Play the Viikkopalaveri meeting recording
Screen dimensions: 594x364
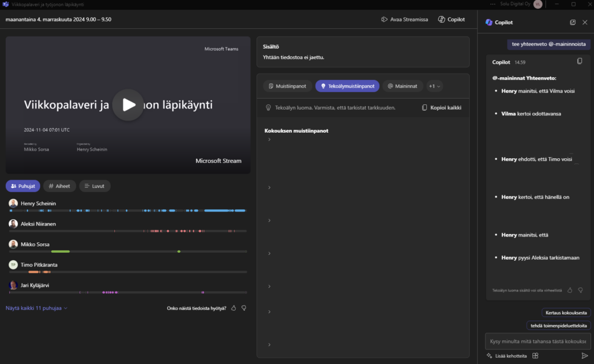(128, 104)
